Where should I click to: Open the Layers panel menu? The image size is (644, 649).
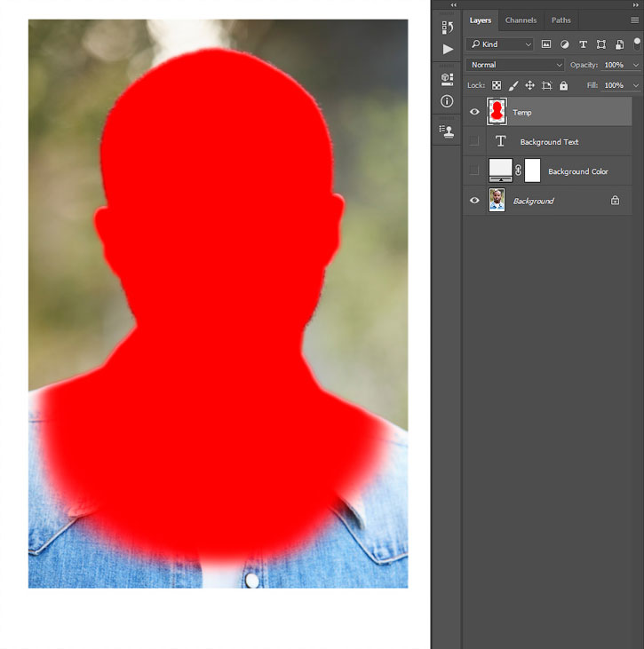(x=634, y=20)
